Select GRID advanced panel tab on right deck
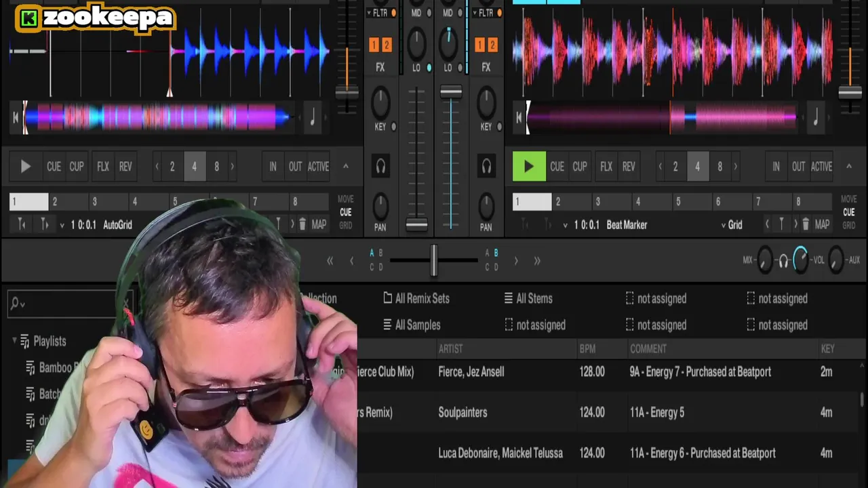This screenshot has width=868, height=488. pyautogui.click(x=849, y=226)
